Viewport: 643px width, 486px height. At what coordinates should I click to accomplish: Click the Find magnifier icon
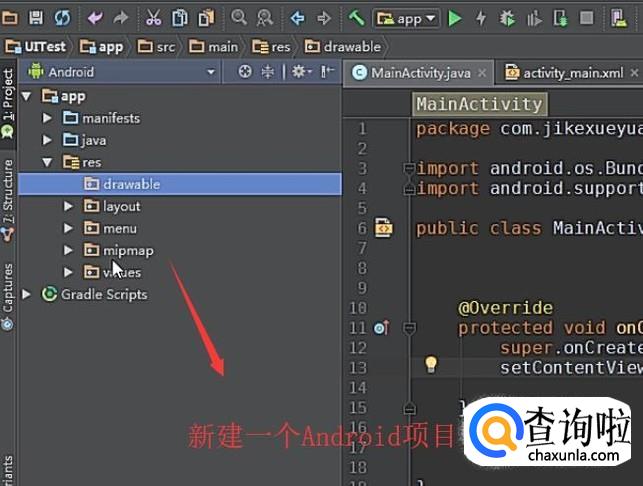pos(239,18)
